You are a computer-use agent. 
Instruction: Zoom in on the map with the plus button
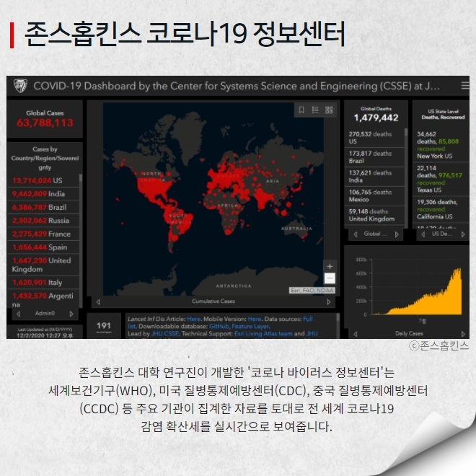[330, 267]
